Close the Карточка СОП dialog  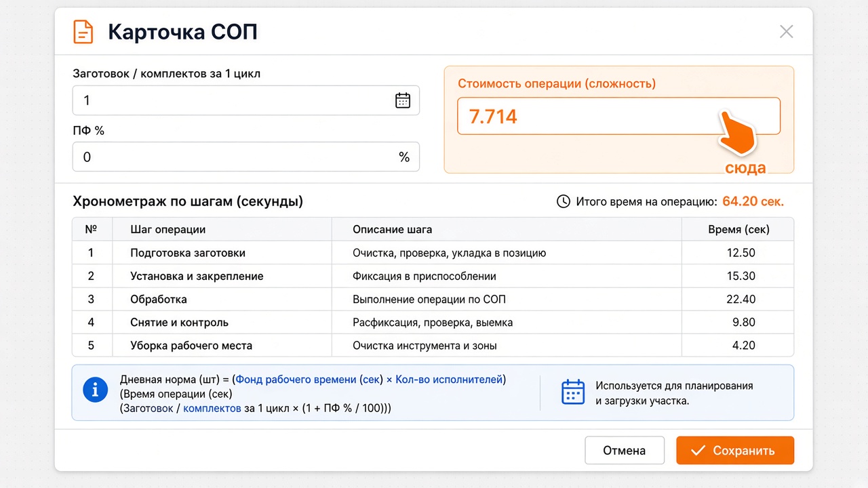pos(786,31)
